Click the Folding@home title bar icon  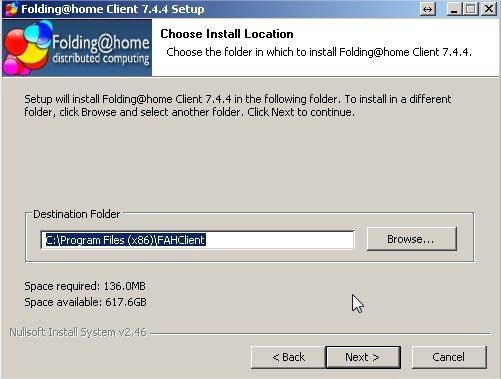pyautogui.click(x=11, y=9)
